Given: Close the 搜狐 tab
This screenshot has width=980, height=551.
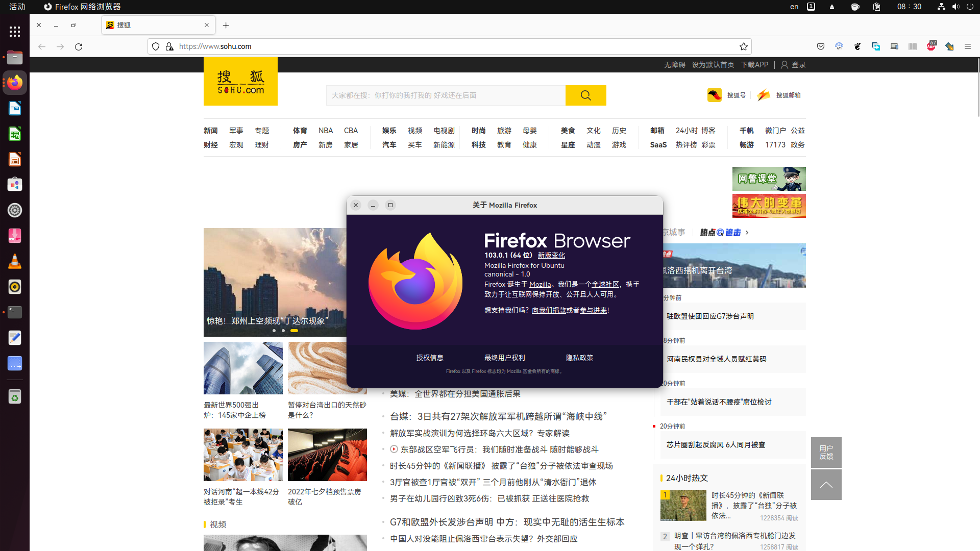Looking at the screenshot, I should click(207, 25).
